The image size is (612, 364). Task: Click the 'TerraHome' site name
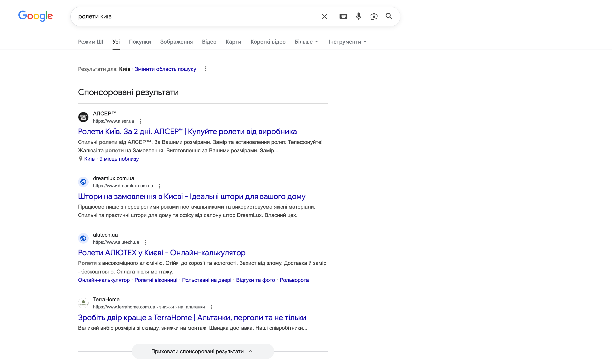(x=106, y=300)
